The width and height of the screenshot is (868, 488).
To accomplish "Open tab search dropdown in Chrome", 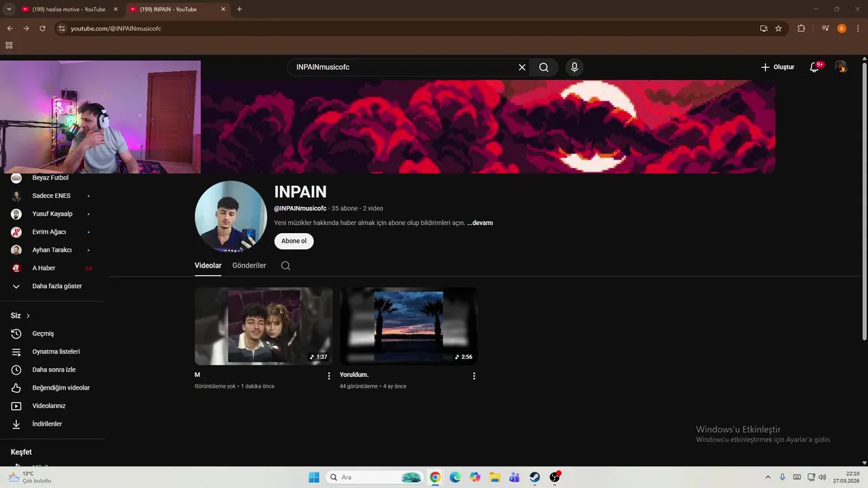I will pos(9,9).
